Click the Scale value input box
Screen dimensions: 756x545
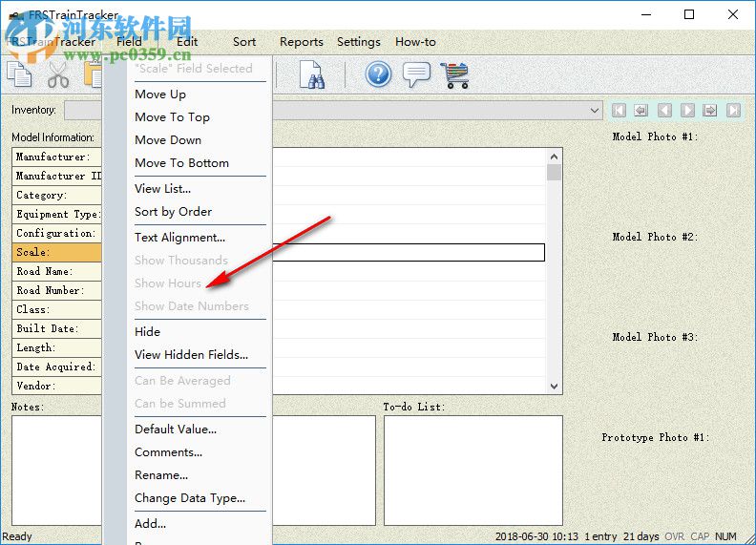[x=409, y=252]
